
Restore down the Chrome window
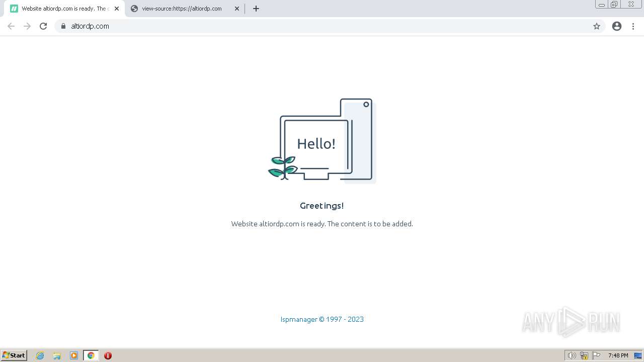(614, 5)
